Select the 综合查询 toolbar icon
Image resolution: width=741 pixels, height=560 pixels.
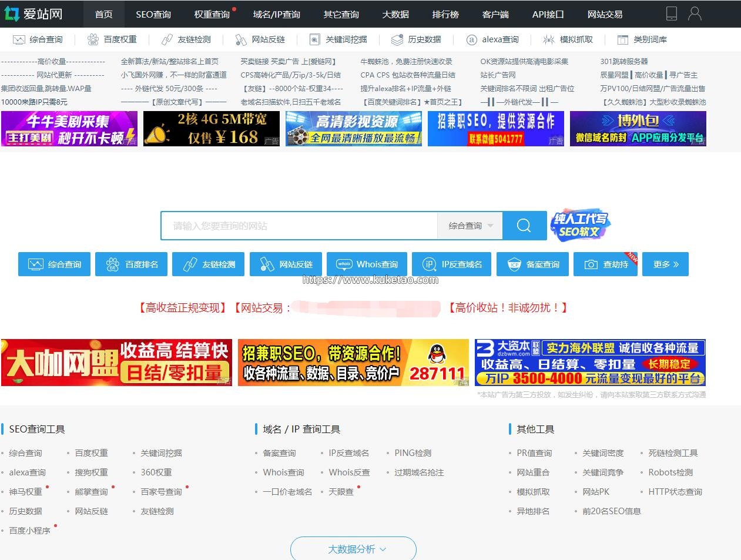(38, 39)
